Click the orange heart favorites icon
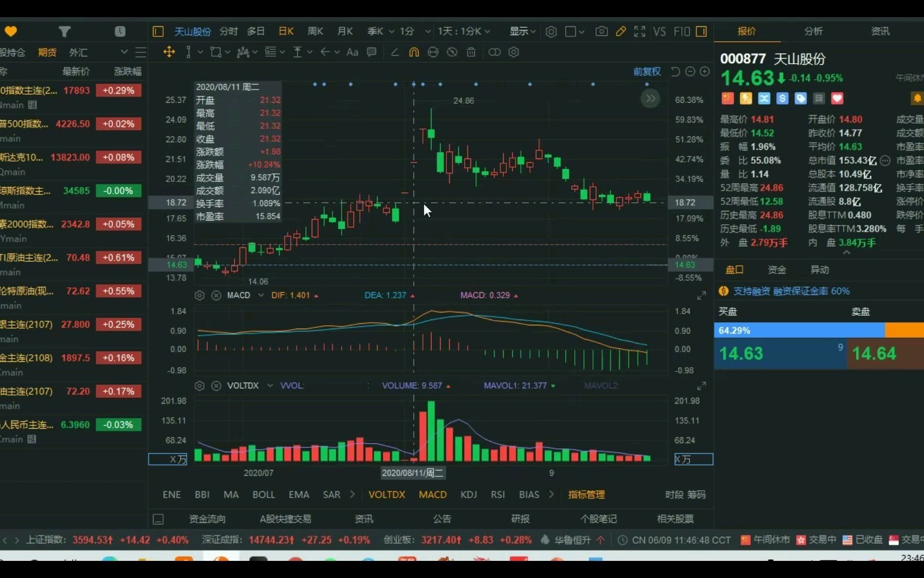 pyautogui.click(x=11, y=32)
